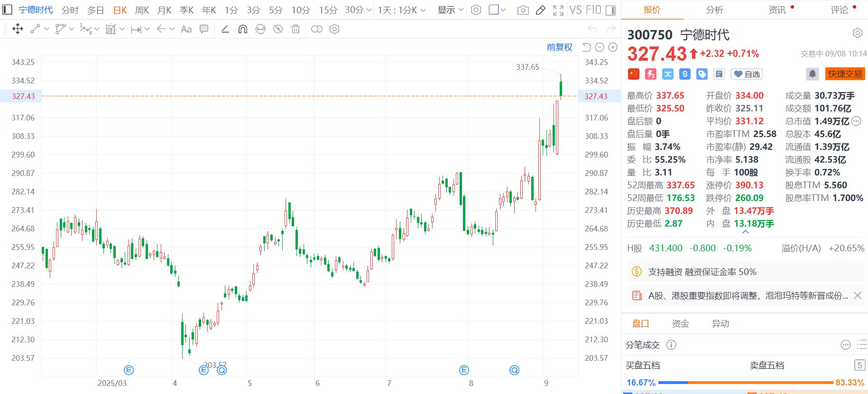
Task: Click the undo arrow in drawing toolbar
Action: 592,29
